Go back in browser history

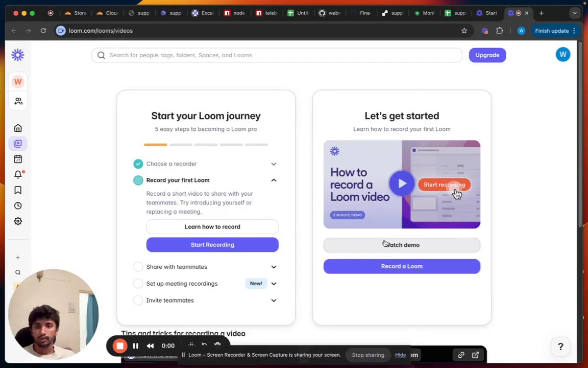coord(14,31)
